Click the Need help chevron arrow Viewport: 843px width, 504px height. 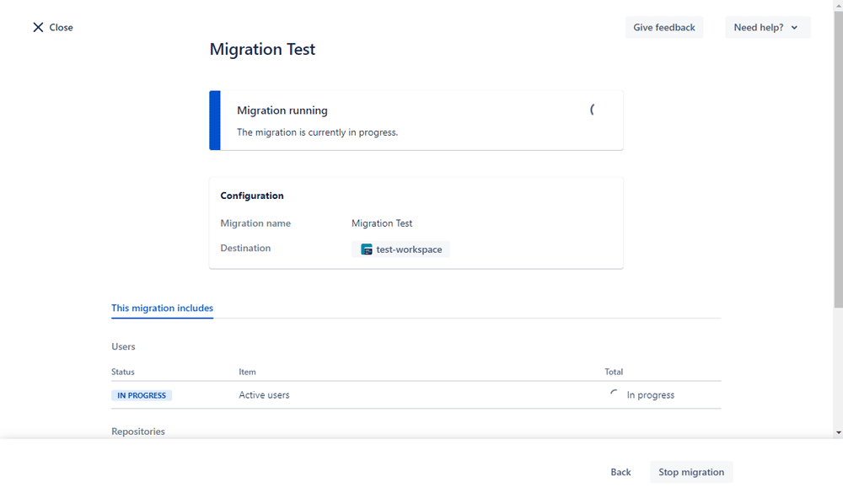click(x=795, y=28)
